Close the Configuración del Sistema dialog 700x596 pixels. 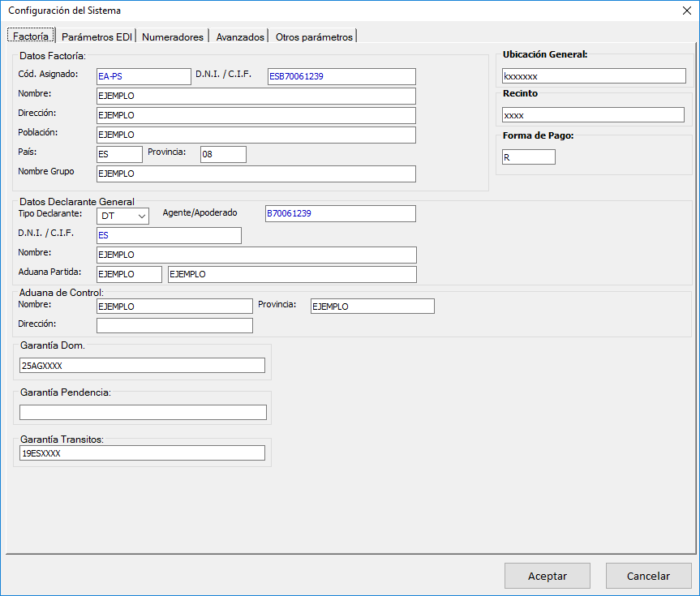(687, 11)
